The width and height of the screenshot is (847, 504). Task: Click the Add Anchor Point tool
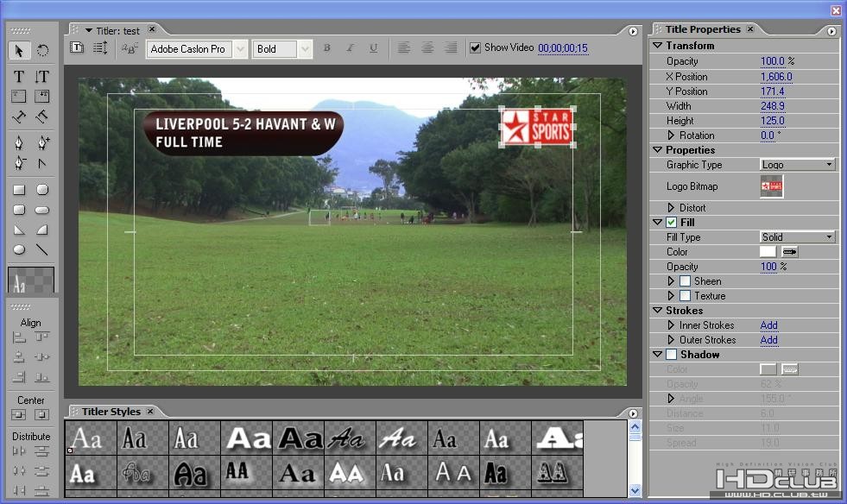tap(42, 142)
